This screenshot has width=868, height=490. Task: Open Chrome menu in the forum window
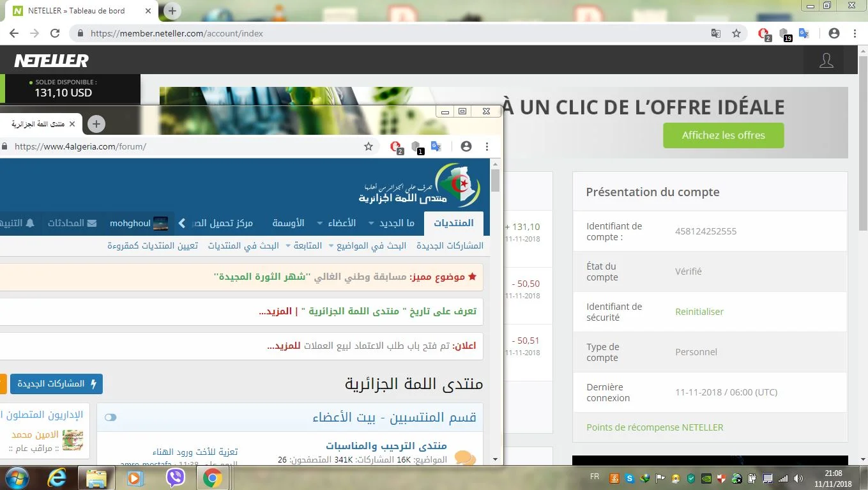[x=487, y=146]
